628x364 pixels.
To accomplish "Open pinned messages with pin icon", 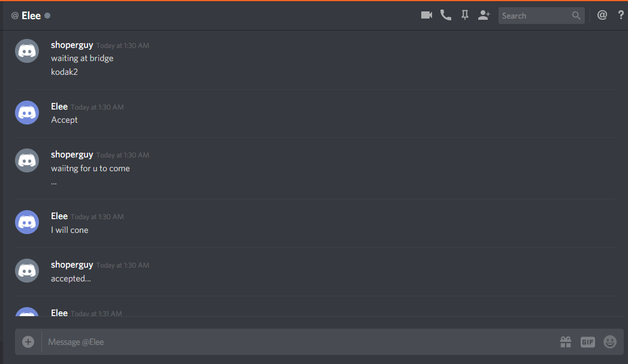I will 464,15.
